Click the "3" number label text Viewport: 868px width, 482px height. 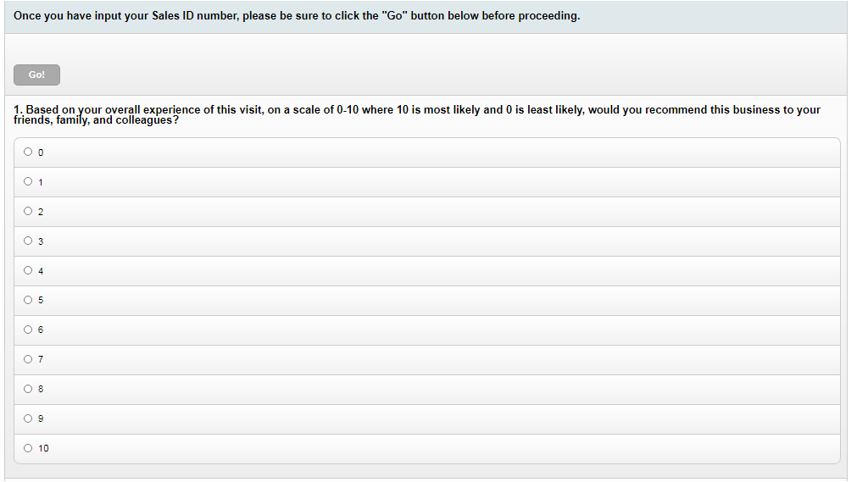click(41, 241)
